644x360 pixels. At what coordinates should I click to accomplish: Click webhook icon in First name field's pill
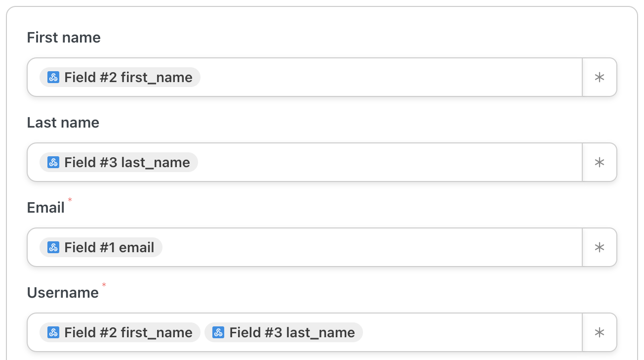53,78
